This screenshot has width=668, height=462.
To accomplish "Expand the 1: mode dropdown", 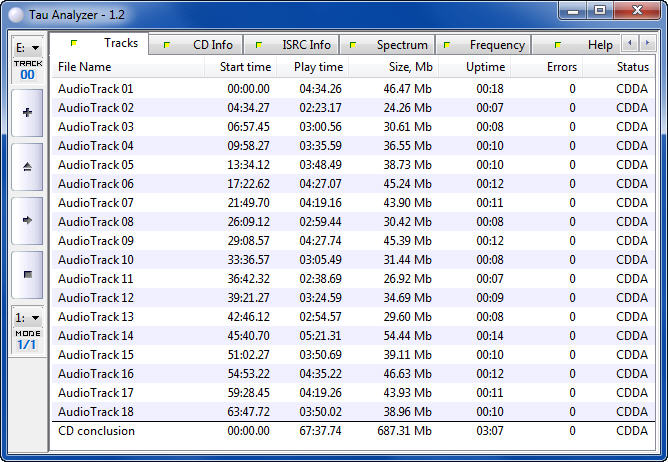I will pos(27,317).
